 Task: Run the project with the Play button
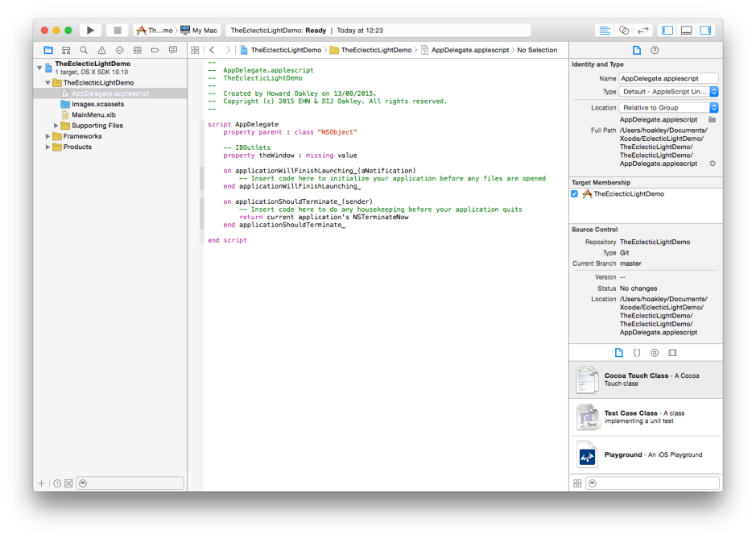tap(90, 29)
